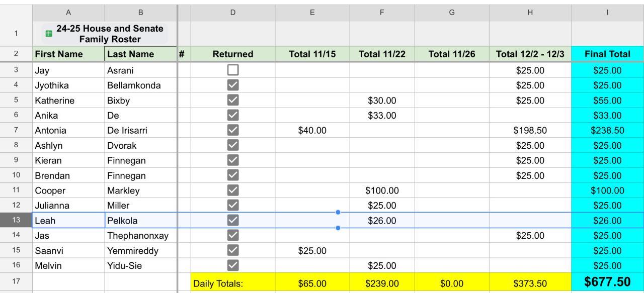
Task: Select the Daily Totals label cell
Action: tap(233, 283)
